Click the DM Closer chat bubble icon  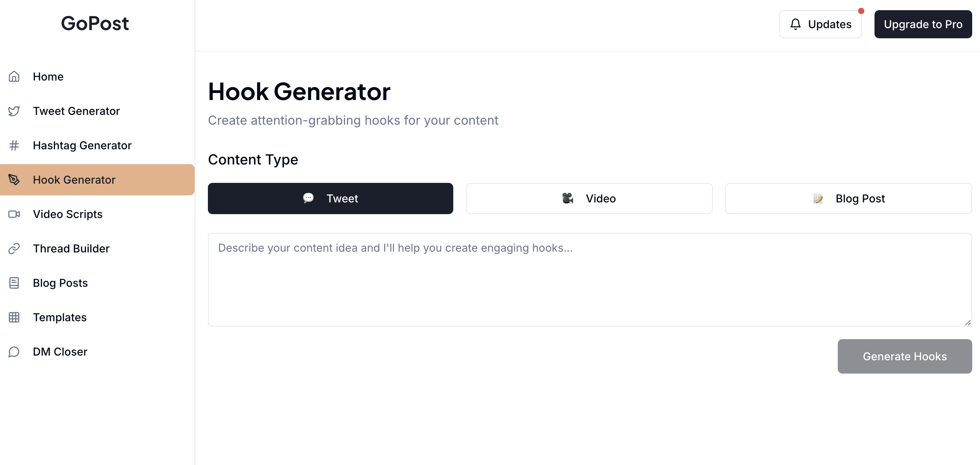pos(14,352)
